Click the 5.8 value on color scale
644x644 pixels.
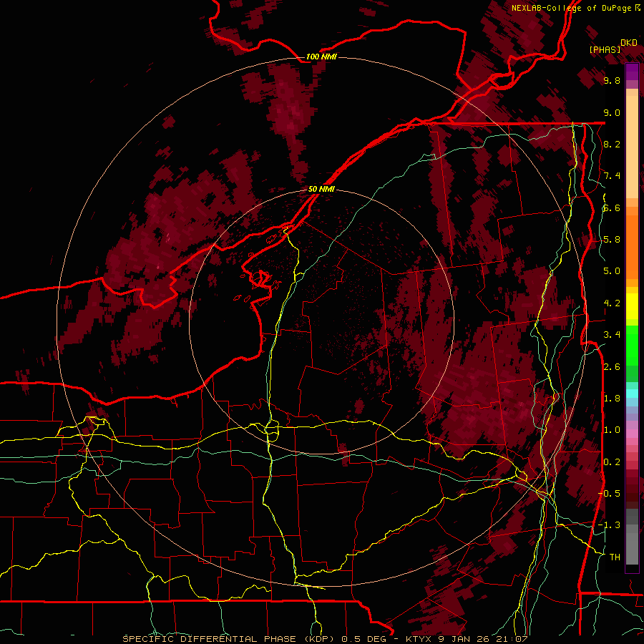[612, 240]
